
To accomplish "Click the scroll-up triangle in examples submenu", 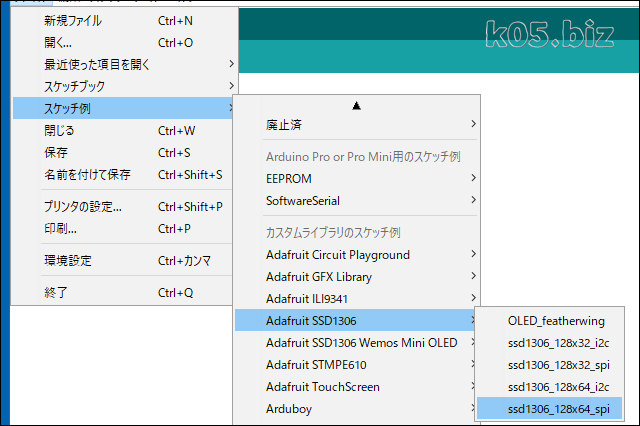I will (x=356, y=106).
